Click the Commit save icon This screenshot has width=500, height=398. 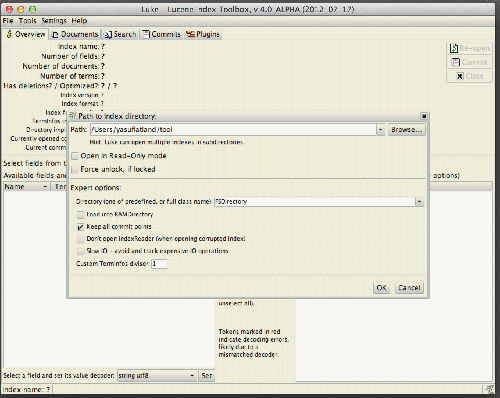pyautogui.click(x=455, y=62)
